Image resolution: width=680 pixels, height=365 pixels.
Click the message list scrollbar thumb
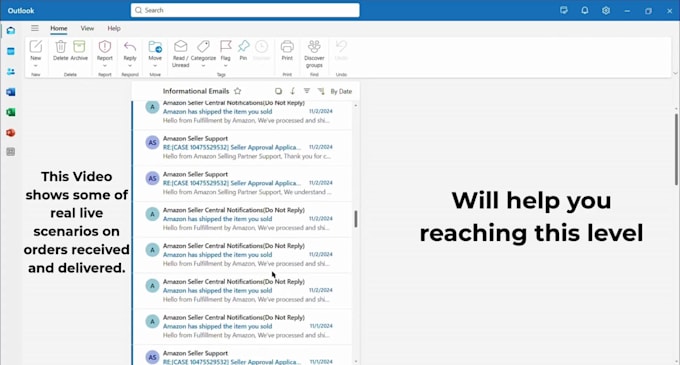click(x=356, y=219)
